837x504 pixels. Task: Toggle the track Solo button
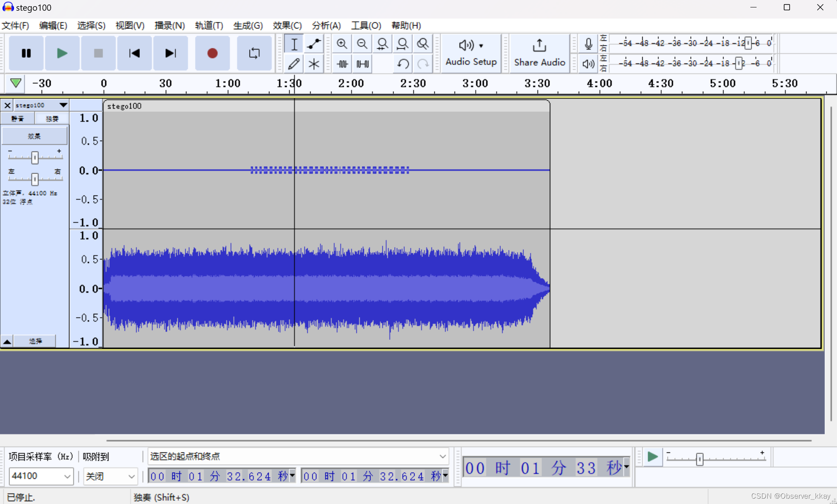coord(52,119)
